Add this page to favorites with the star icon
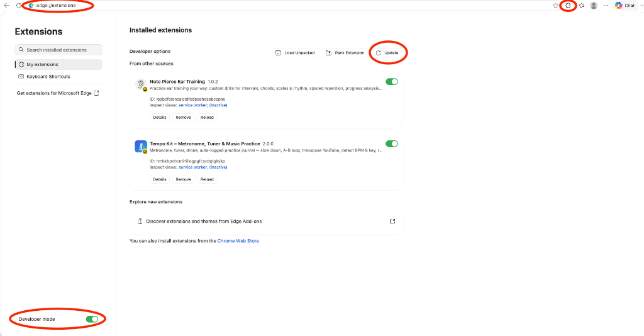This screenshot has width=644, height=336. (555, 5)
